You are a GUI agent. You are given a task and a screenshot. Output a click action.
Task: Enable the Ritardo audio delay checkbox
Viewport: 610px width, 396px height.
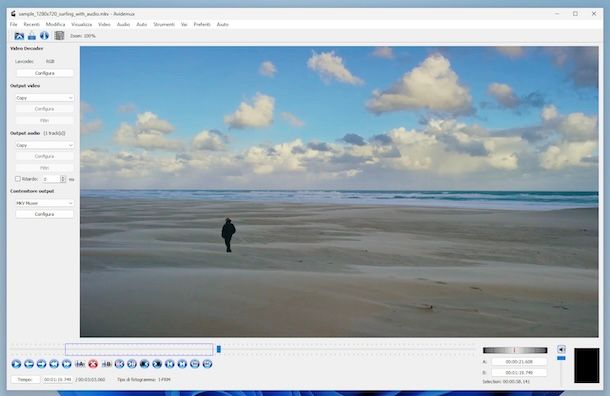[x=18, y=179]
